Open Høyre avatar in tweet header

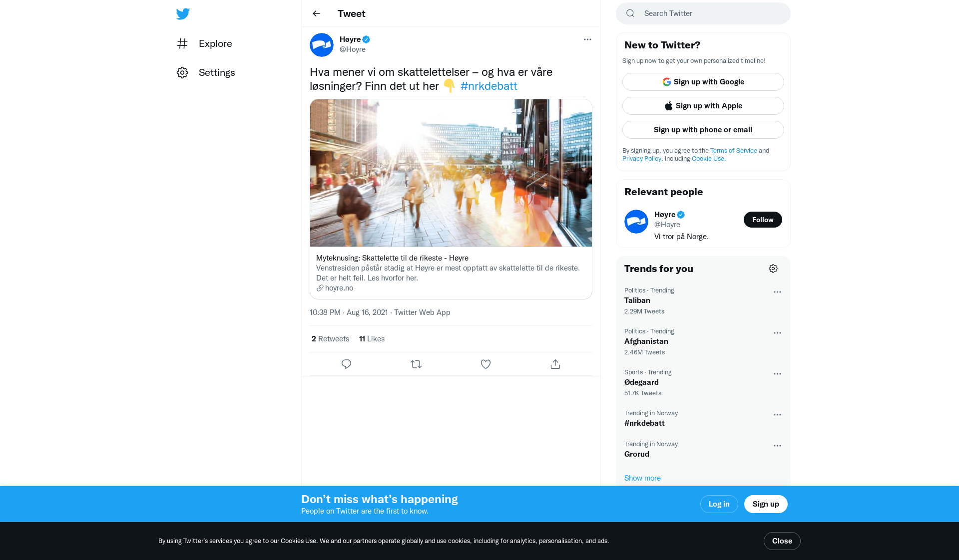pyautogui.click(x=322, y=45)
